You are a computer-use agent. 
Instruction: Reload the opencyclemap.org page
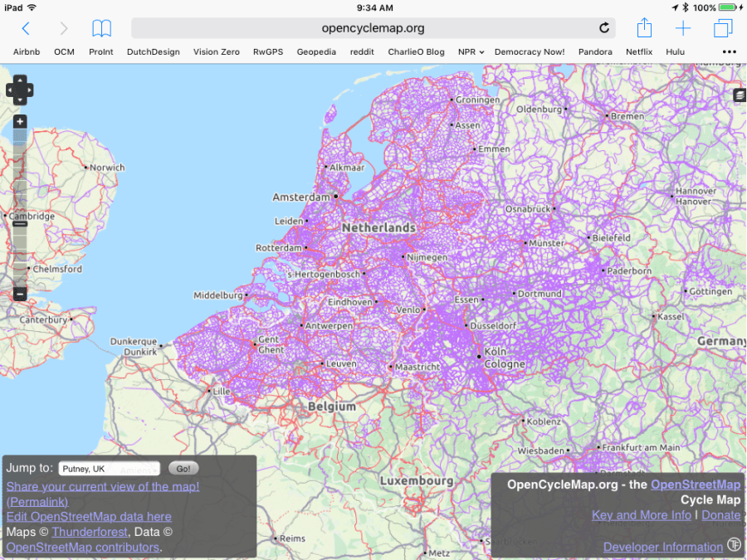coord(604,28)
